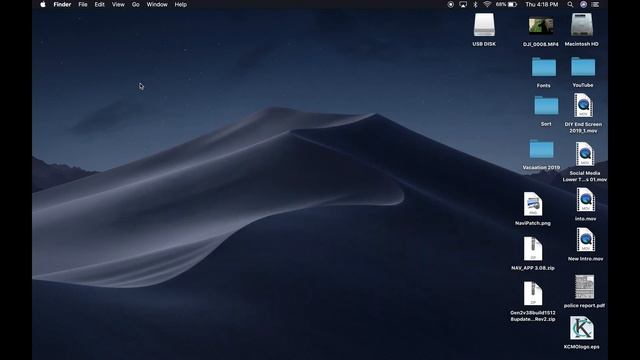Open the Edit menu
Screen dimensions: 640x360
pyautogui.click(x=100, y=4)
